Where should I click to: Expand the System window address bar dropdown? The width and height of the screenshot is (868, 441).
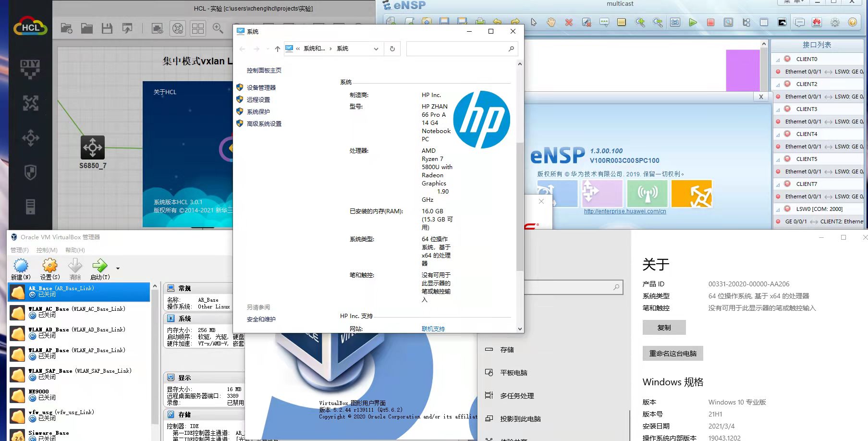click(x=376, y=49)
